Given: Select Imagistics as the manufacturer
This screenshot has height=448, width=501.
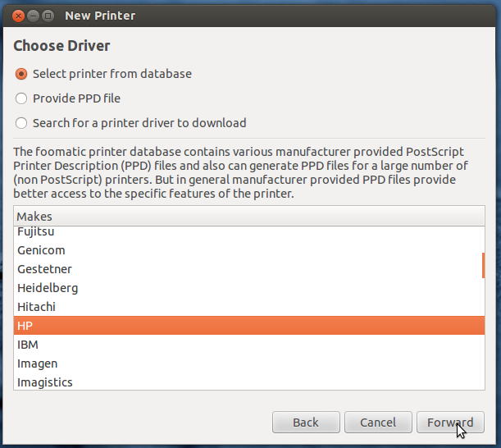Looking at the screenshot, I should [249, 382].
